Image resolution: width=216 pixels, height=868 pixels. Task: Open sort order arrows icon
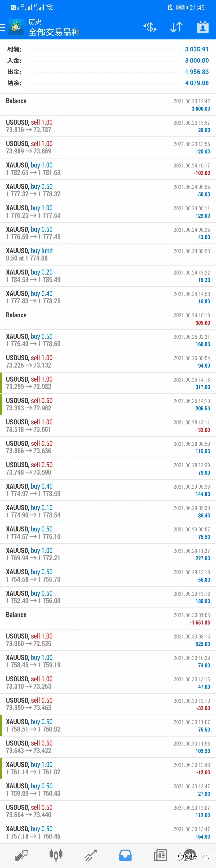click(176, 27)
